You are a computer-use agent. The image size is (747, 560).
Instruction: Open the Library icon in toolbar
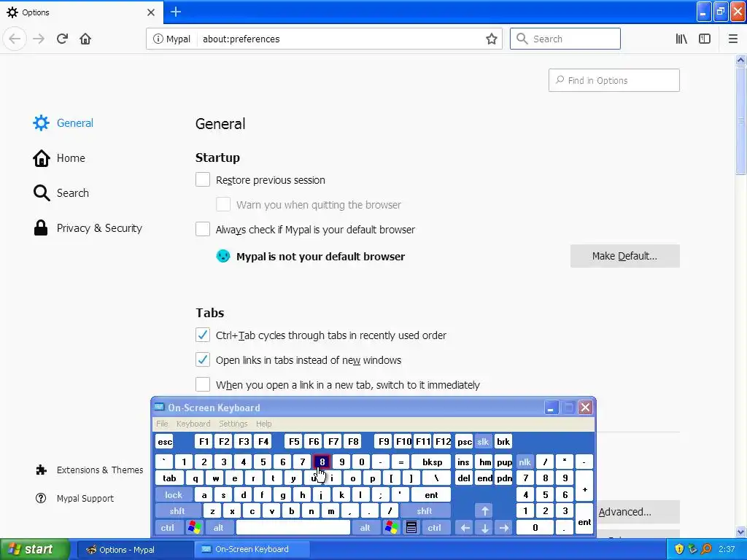pos(681,39)
